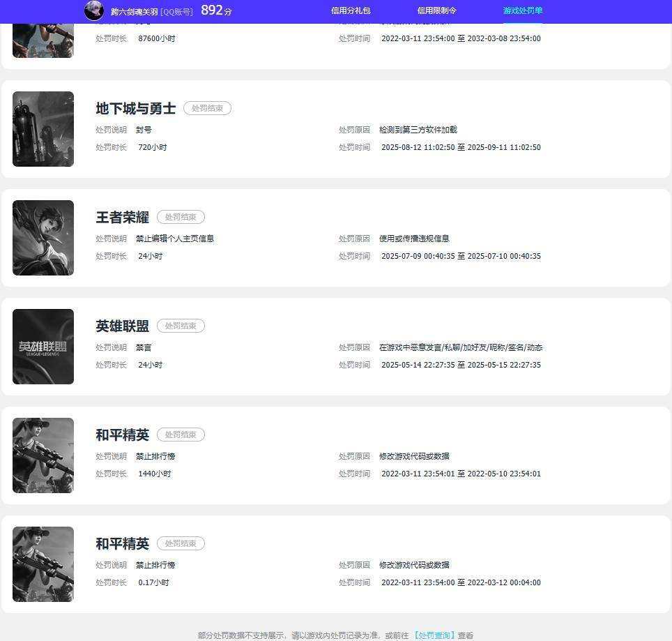Click the 87600小时 duration value

[x=157, y=38]
